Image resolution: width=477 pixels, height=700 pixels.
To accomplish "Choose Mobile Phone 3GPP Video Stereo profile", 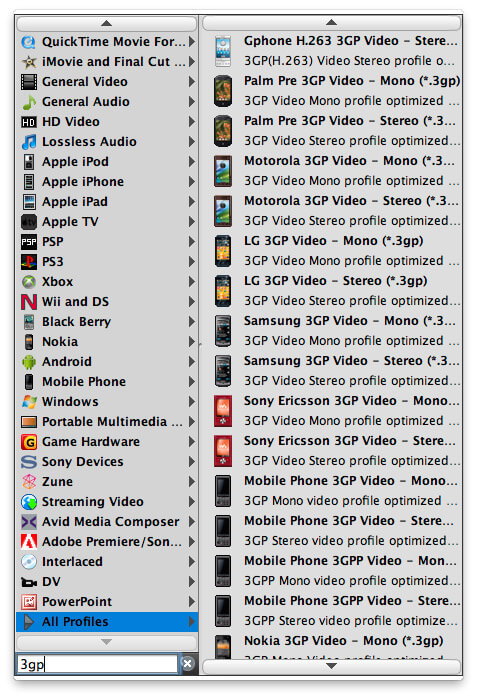I will 332,611.
